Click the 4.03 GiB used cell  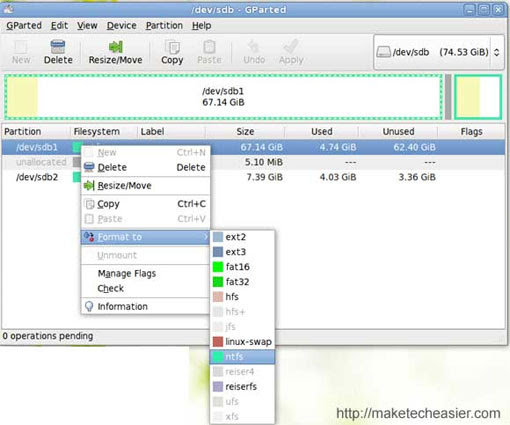(338, 177)
